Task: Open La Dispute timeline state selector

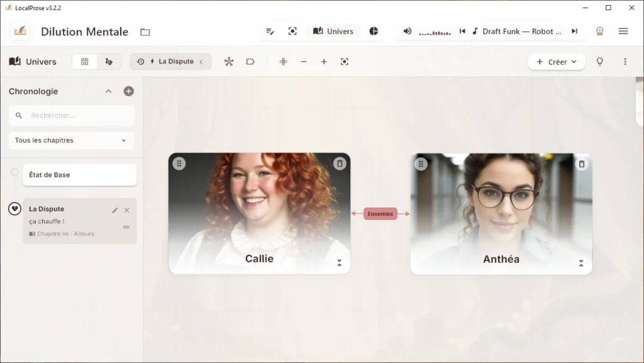Action: pos(170,62)
